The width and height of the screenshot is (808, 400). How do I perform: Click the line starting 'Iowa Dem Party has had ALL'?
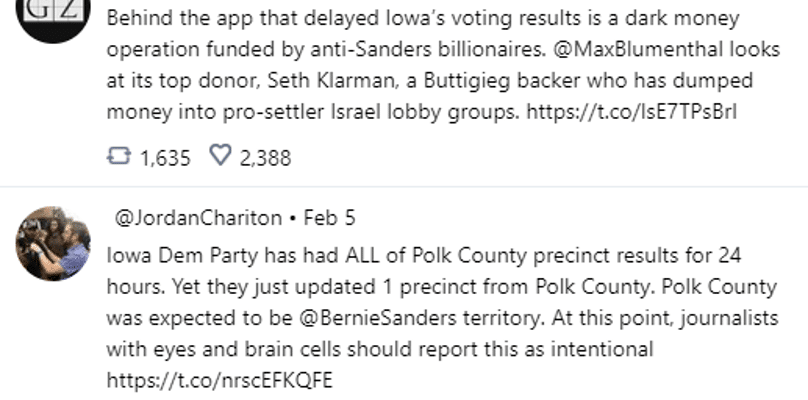pyautogui.click(x=424, y=255)
